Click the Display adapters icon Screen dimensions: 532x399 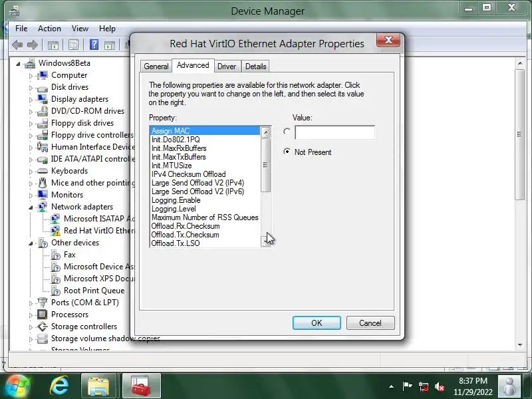pyautogui.click(x=43, y=99)
